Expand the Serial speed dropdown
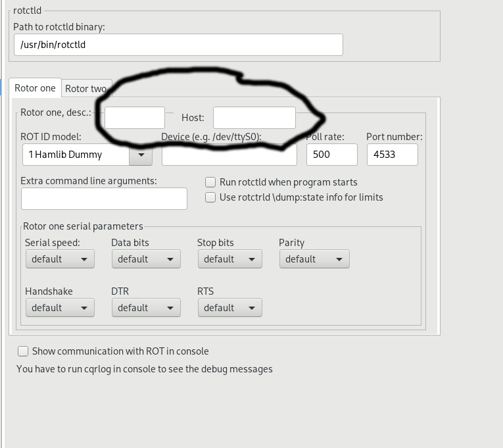Image resolution: width=503 pixels, height=448 pixels. pyautogui.click(x=60, y=259)
